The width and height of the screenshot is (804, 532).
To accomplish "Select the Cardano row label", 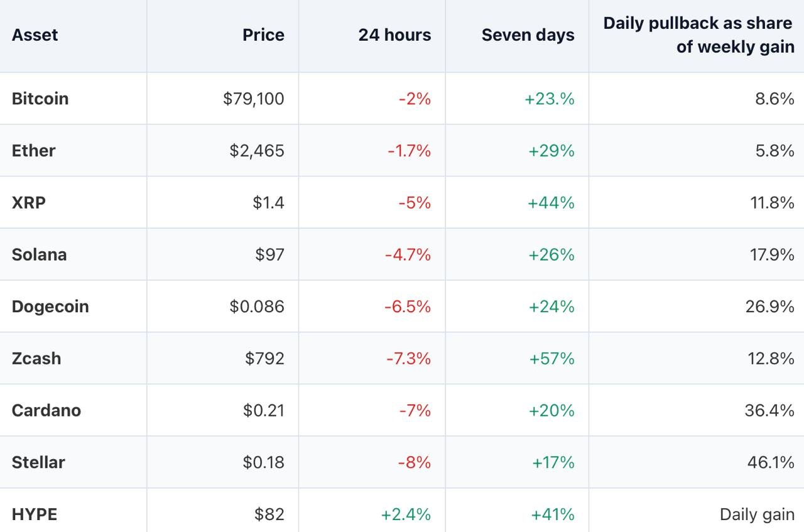I will pos(46,411).
